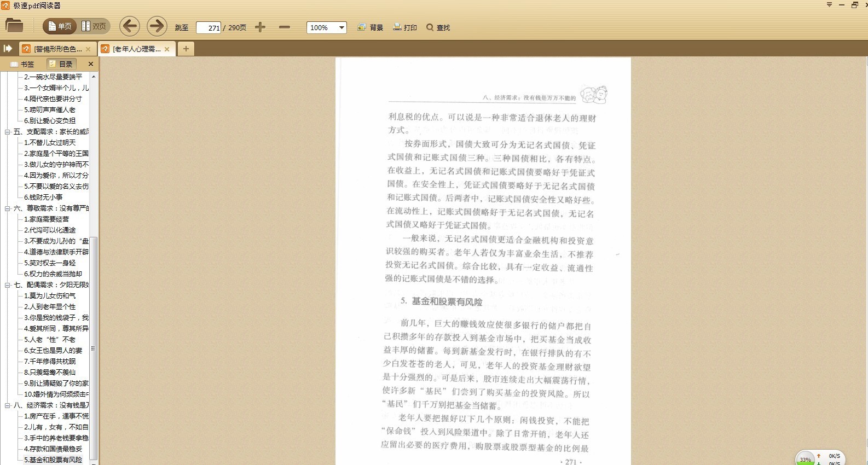868x465 pixels.
Task: Switch to 单页 single page view
Action: click(60, 26)
